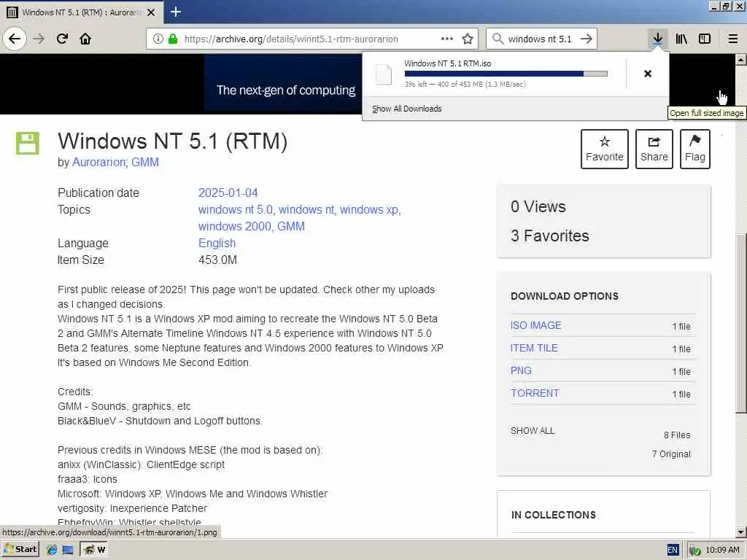Click the Favorite star button

[x=605, y=149]
